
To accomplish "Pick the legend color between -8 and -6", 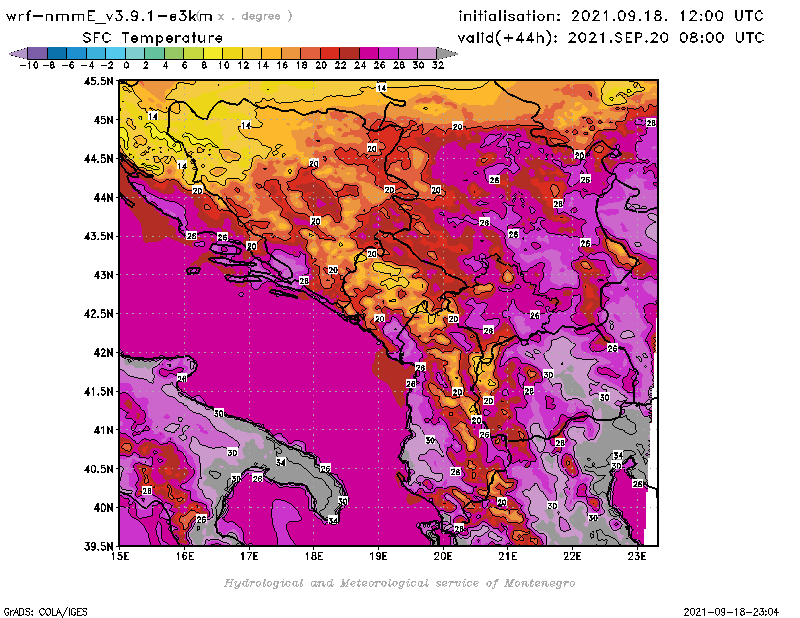I will click(58, 53).
